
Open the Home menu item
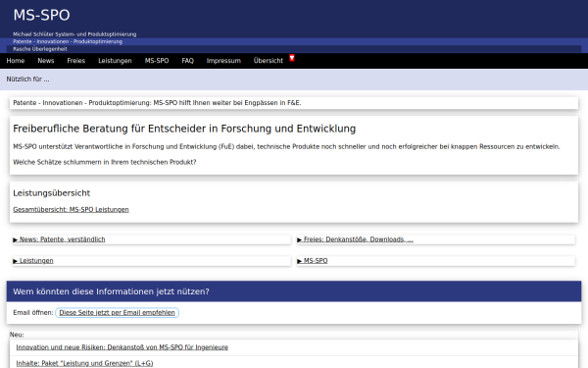(16, 61)
